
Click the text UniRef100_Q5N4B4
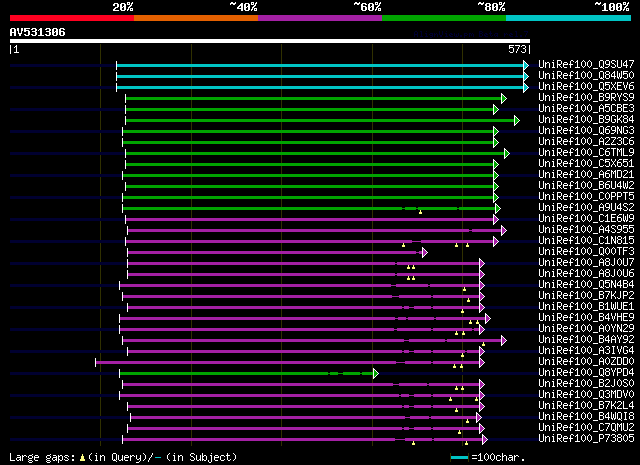click(x=586, y=285)
